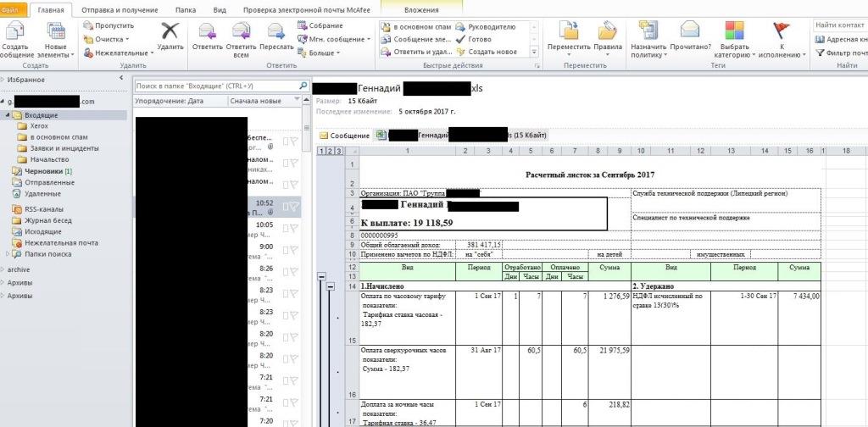The width and height of the screenshot is (868, 427).
Task: Click the Создать новое quick step
Action: click(487, 52)
